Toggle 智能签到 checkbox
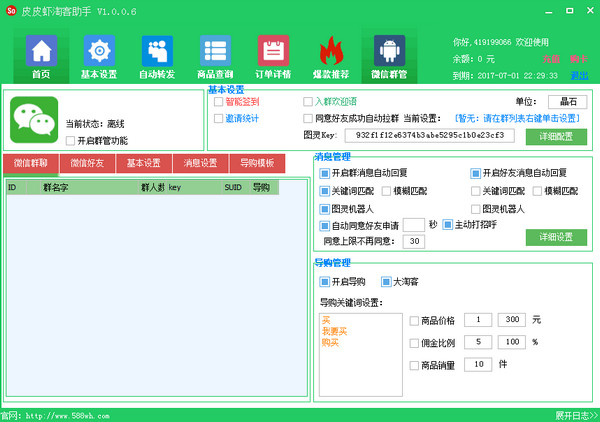This screenshot has height=422, width=600. pyautogui.click(x=218, y=102)
